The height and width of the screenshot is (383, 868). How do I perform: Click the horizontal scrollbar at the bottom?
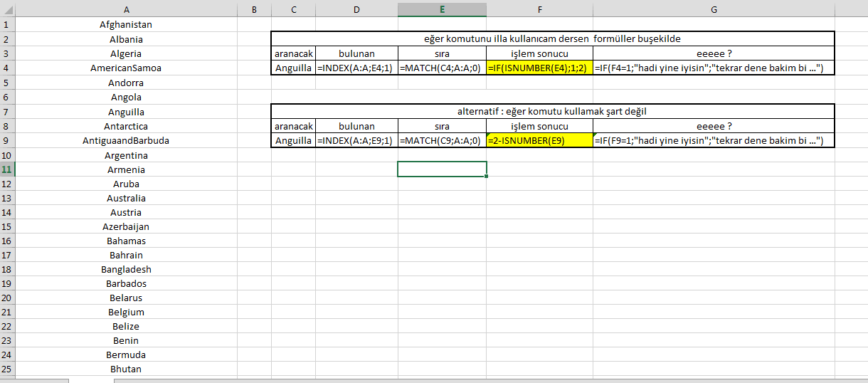491,380
